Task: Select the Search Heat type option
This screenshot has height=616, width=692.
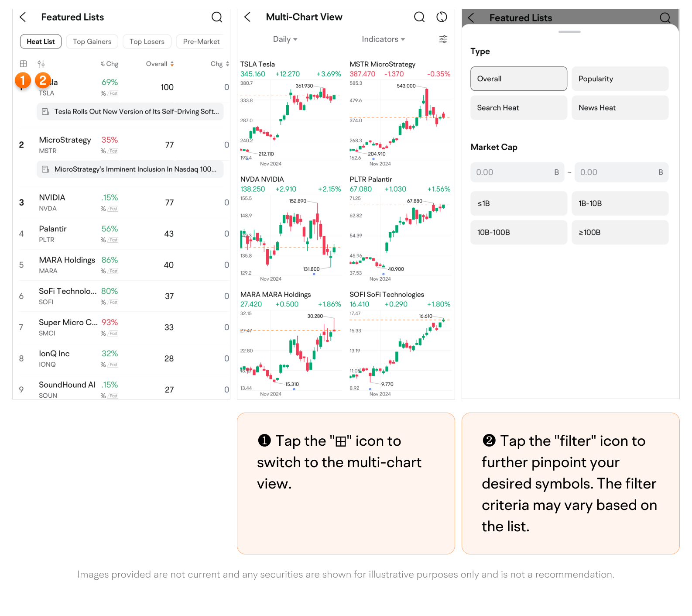Action: pyautogui.click(x=518, y=108)
